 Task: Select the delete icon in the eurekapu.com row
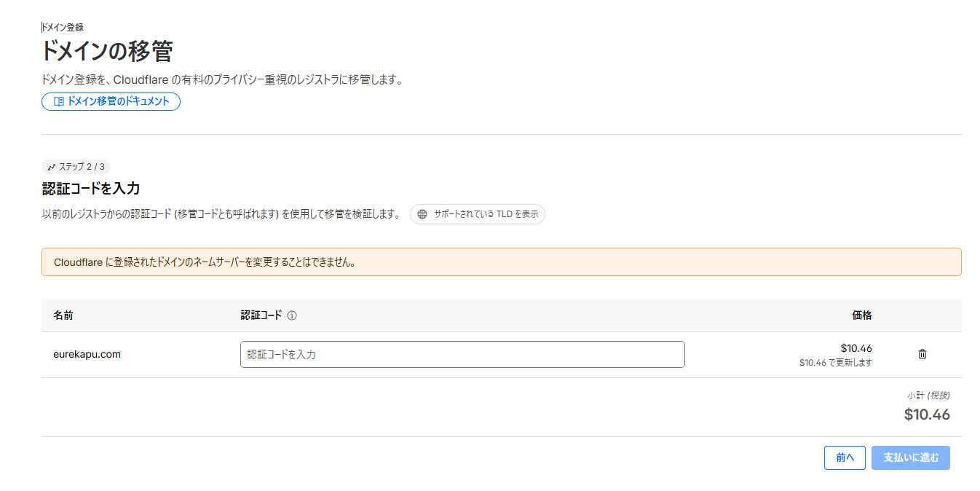coord(922,353)
